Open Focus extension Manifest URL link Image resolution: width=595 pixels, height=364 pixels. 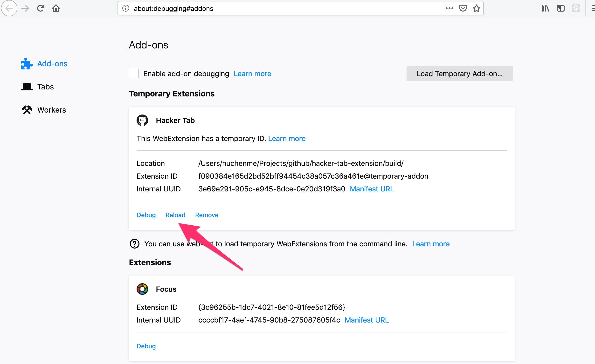tap(367, 320)
